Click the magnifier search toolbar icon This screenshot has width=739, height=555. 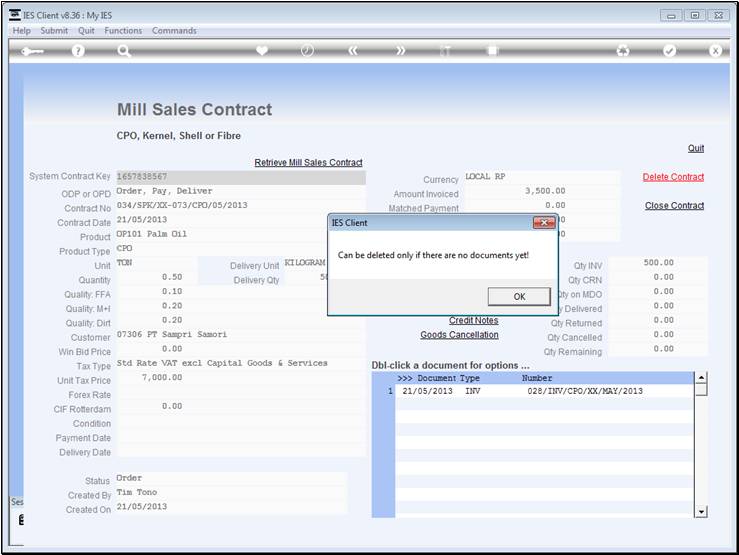(x=123, y=51)
